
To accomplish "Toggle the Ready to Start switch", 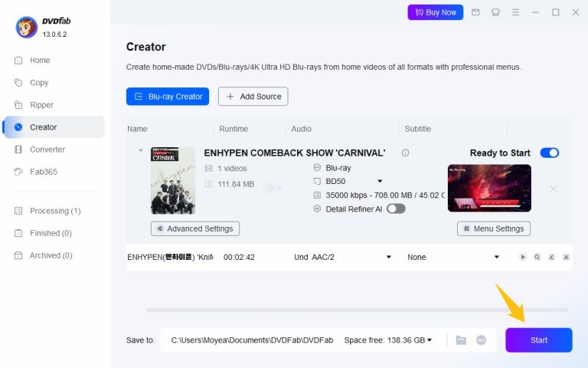I will click(x=550, y=153).
